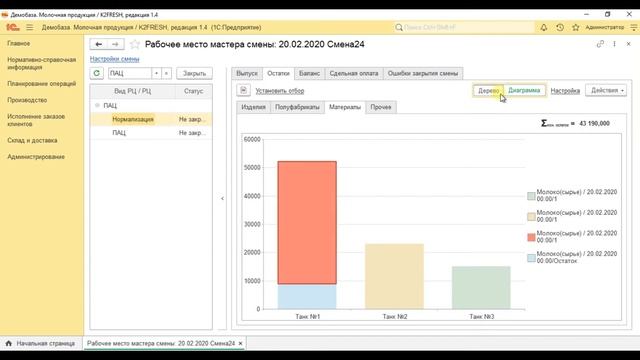The image size is (640, 360).
Task: Click the beige bar of Танк №2
Action: point(394,276)
